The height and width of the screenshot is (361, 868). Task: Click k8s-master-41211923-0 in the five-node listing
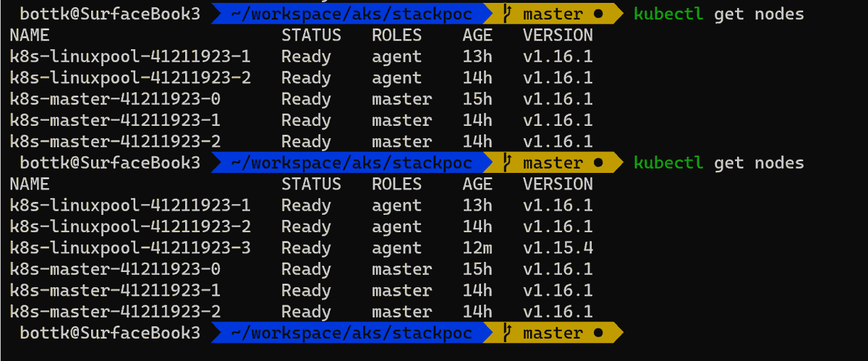coord(116,99)
